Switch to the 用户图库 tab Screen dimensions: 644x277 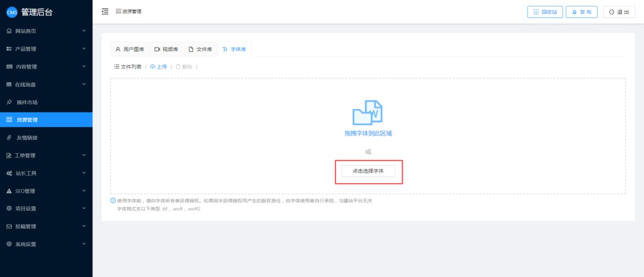130,49
